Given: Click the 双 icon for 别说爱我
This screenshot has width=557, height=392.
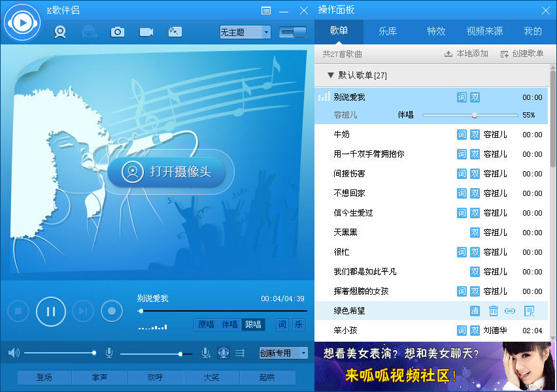Looking at the screenshot, I should [475, 97].
